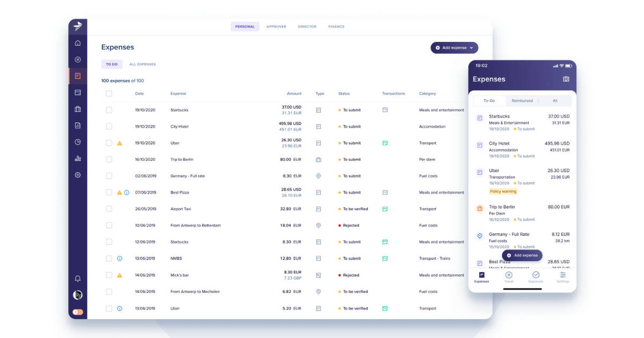
Task: Tap the Policy warning badge on mobile
Action: 503,192
